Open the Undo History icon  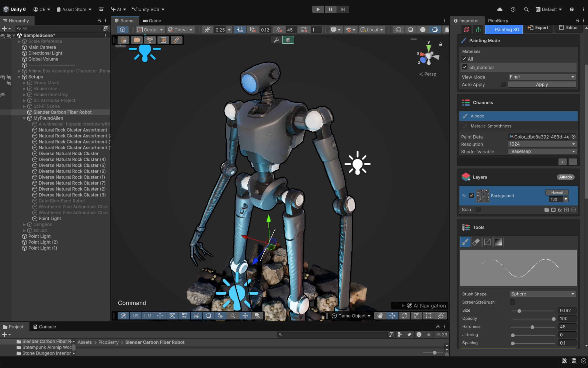tap(513, 9)
